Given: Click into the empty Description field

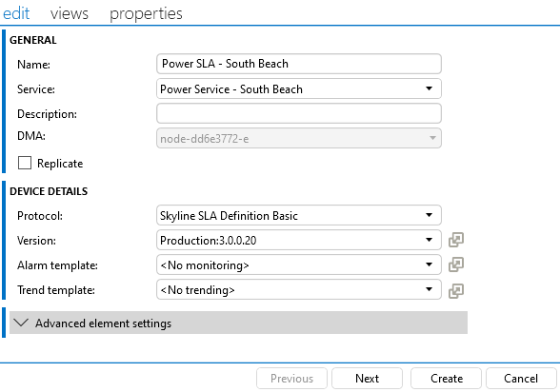Looking at the screenshot, I should pyautogui.click(x=299, y=113).
